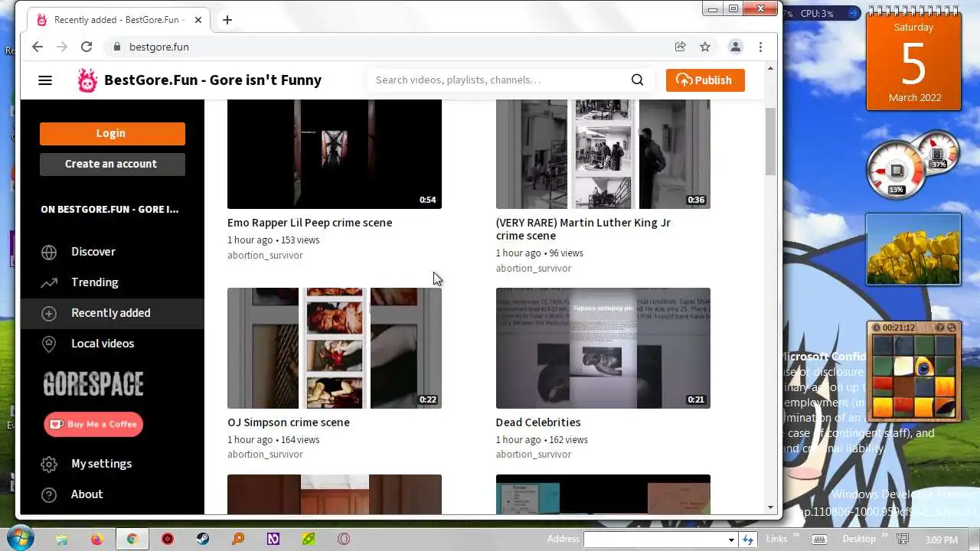Close the Recently added browser tab
980x551 pixels.
pyautogui.click(x=198, y=20)
